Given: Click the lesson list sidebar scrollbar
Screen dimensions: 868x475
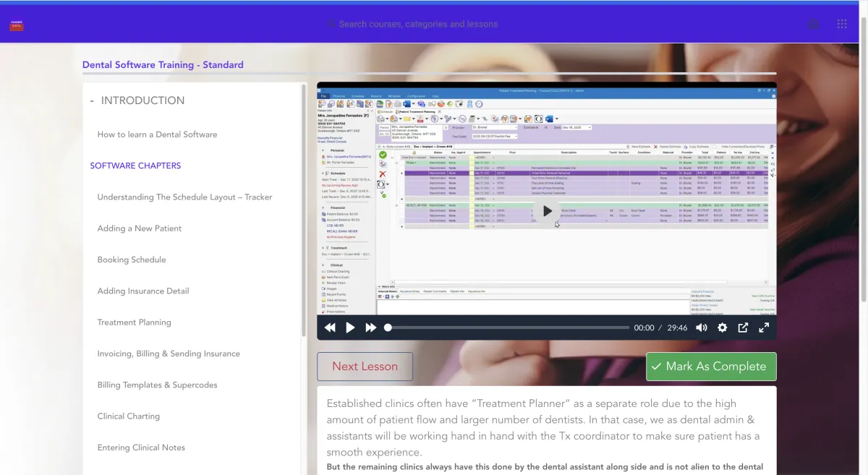Looking at the screenshot, I should tap(304, 210).
